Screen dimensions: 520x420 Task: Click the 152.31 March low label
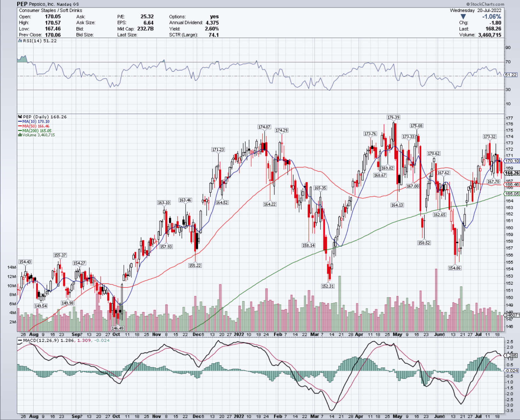coord(328,286)
